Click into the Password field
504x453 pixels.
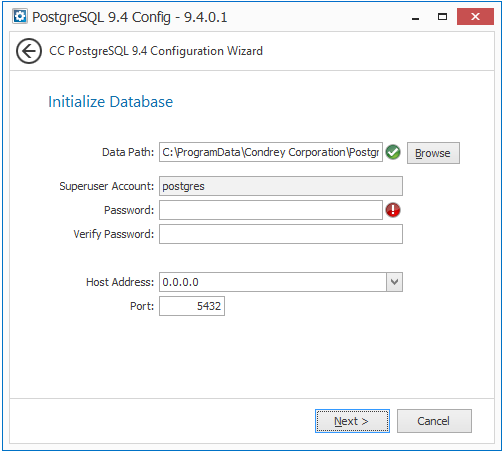[271, 210]
